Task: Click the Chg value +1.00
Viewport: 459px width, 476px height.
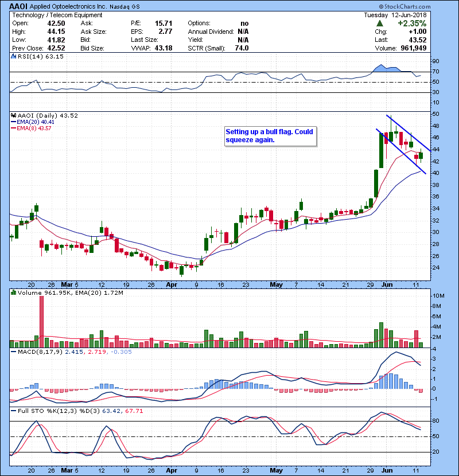Action: click(x=417, y=32)
